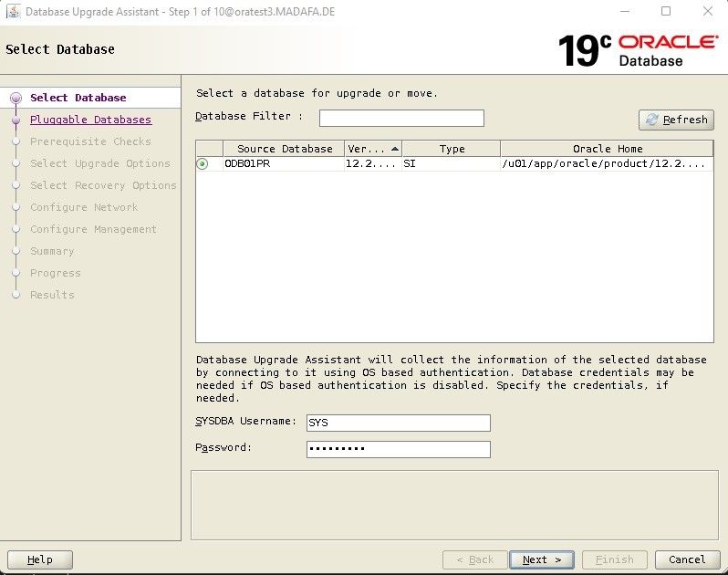Focus the SYSDBA Username field
728x575 pixels.
click(x=399, y=423)
